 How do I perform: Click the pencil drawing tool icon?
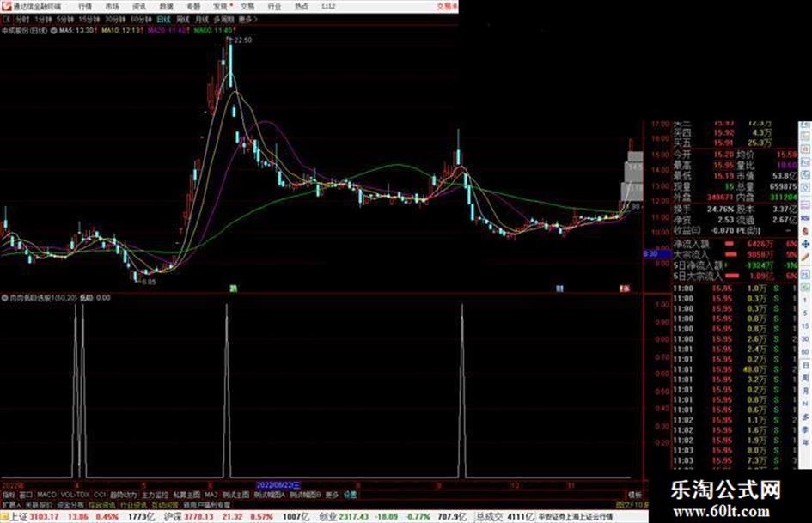click(x=805, y=257)
